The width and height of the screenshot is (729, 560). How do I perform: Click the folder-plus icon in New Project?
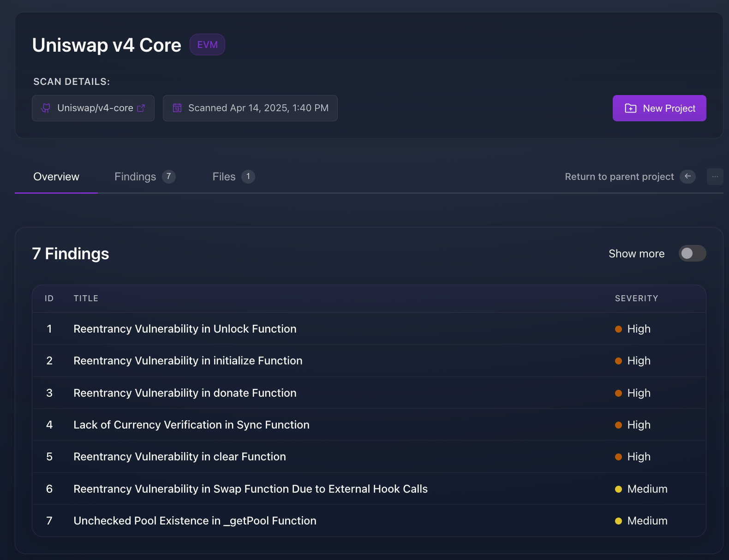630,108
